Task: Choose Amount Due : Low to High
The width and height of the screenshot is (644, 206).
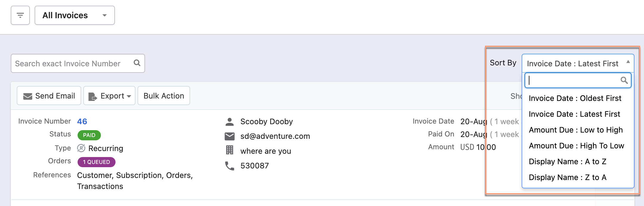Action: [x=576, y=130]
